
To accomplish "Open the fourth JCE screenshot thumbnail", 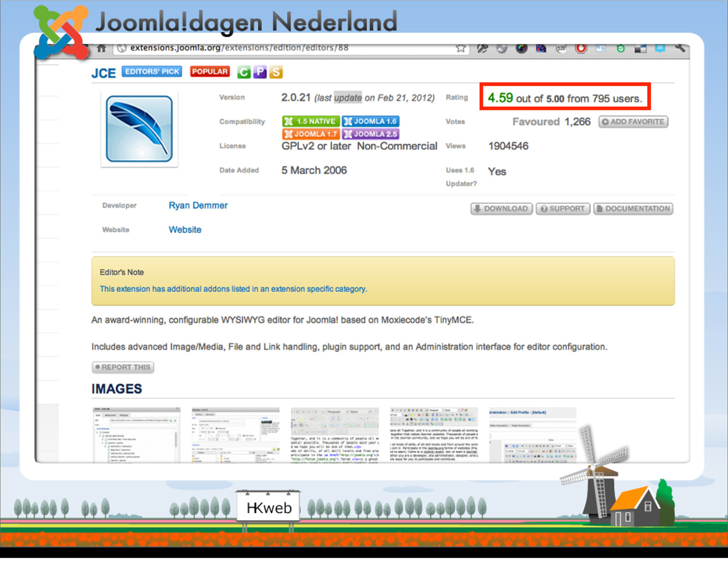I will [x=434, y=435].
